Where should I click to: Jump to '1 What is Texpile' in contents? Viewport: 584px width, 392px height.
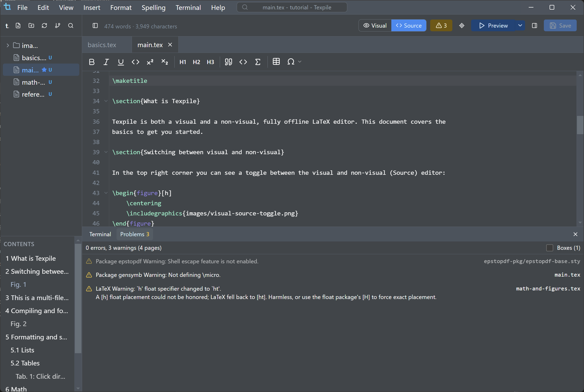(31, 258)
